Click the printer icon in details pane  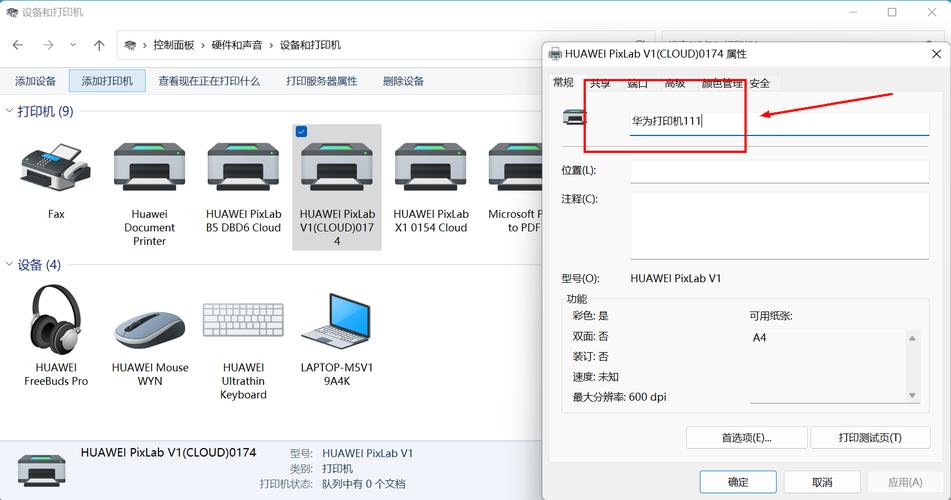click(41, 470)
